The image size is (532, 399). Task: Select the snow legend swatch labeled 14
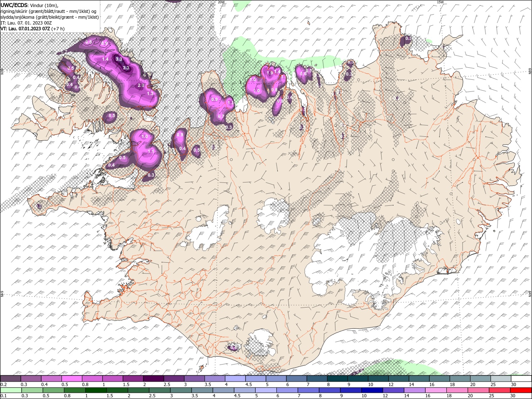click(x=419, y=379)
